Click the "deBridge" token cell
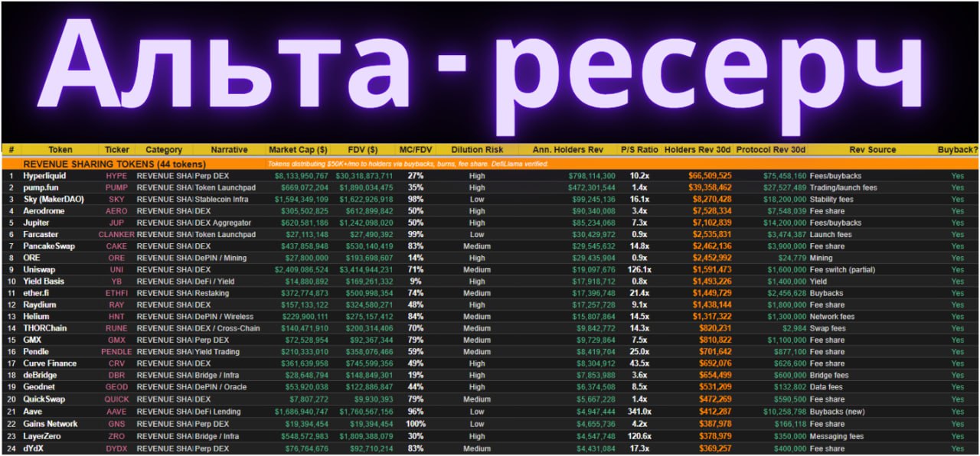This screenshot has width=980, height=456. [x=41, y=376]
